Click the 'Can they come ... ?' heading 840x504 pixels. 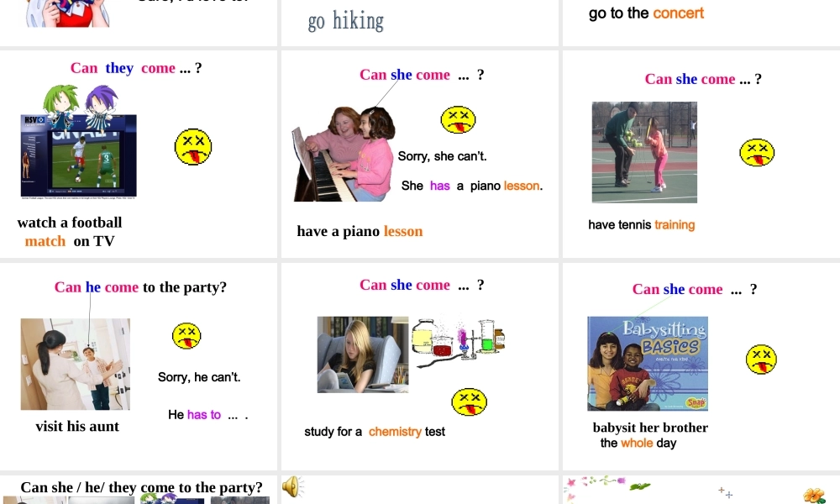tap(136, 68)
